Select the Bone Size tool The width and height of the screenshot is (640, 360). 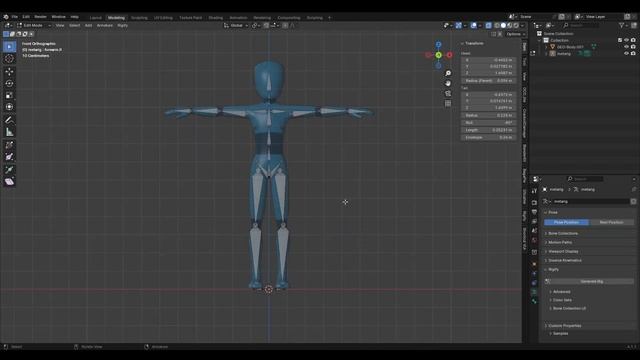point(9,157)
